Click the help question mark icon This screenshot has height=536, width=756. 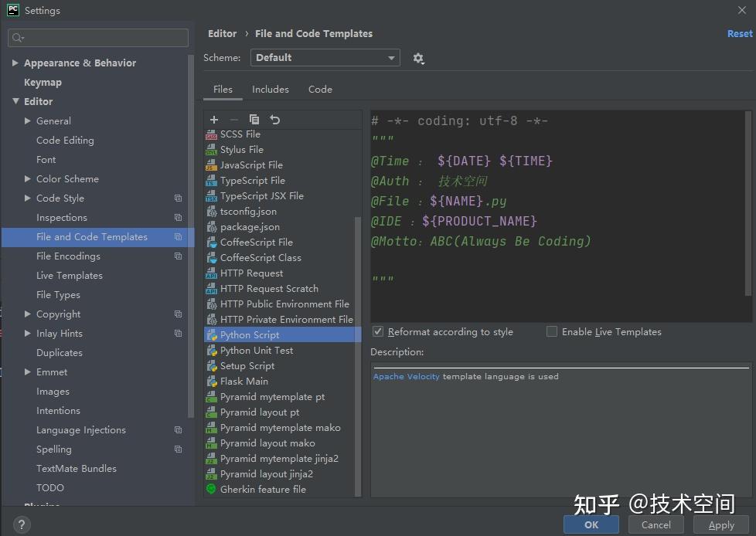(x=22, y=524)
